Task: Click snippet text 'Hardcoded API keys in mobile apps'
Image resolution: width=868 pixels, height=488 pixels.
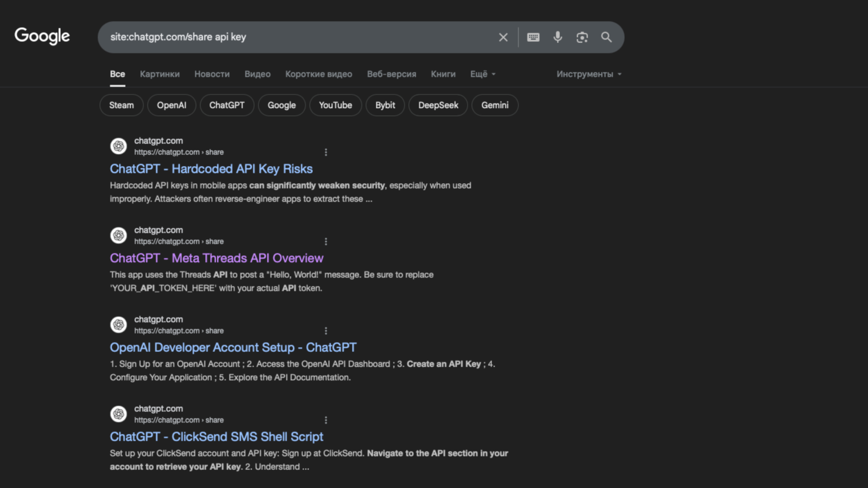Action: (178, 185)
